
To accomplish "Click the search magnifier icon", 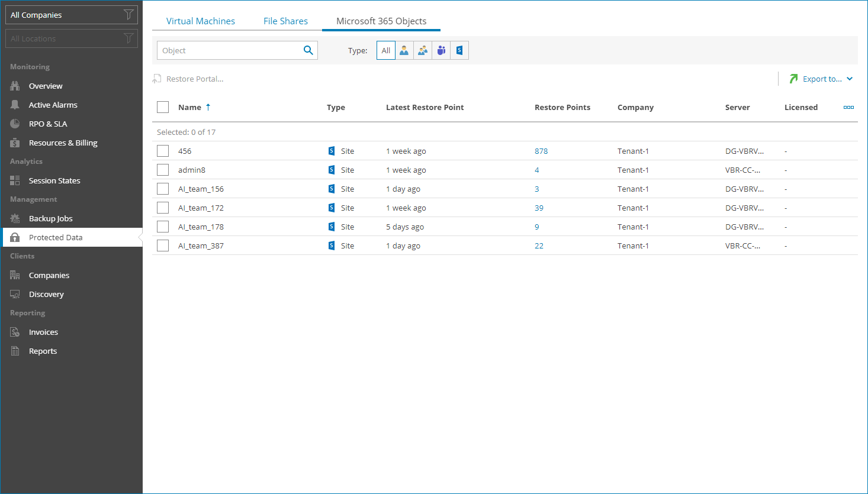I will click(x=308, y=50).
